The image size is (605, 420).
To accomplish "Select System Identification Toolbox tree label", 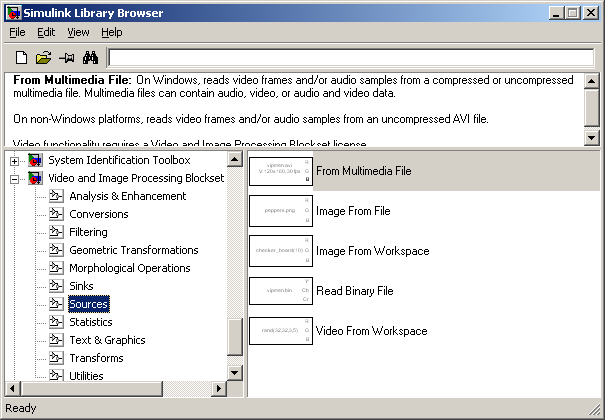I will (119, 160).
